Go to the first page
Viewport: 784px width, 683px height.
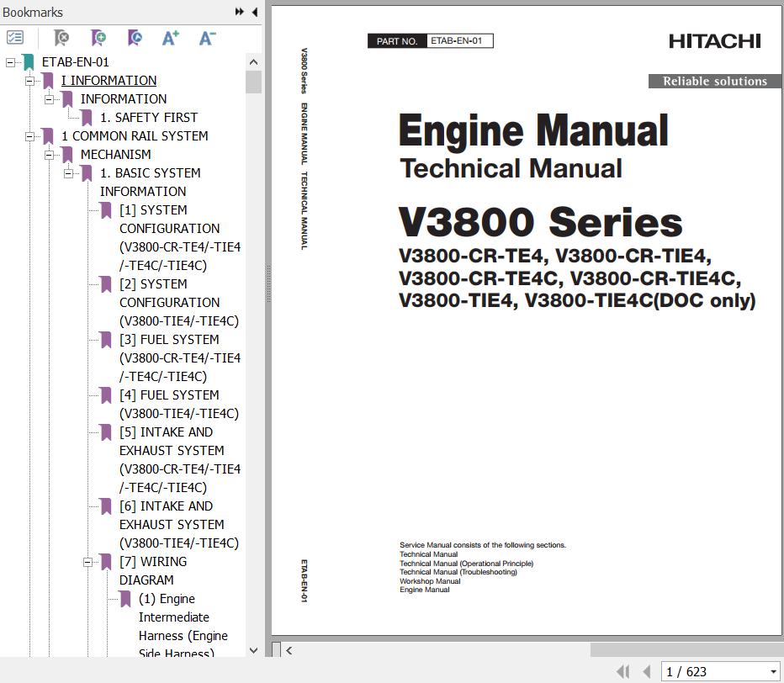point(622,671)
